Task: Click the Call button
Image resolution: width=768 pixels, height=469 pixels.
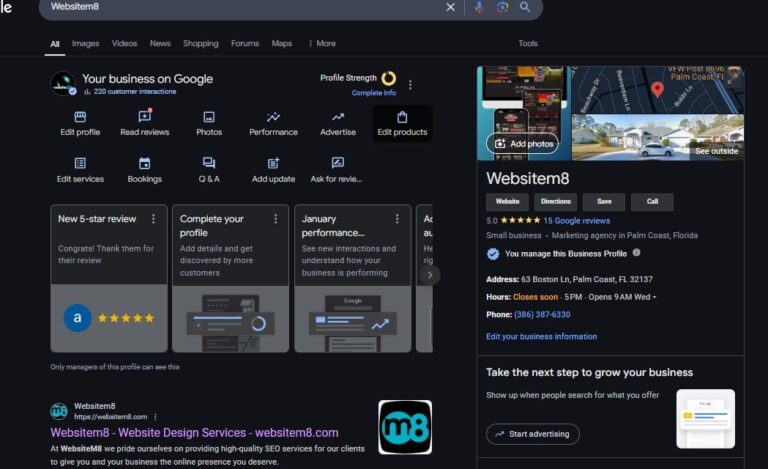Action: [x=652, y=202]
